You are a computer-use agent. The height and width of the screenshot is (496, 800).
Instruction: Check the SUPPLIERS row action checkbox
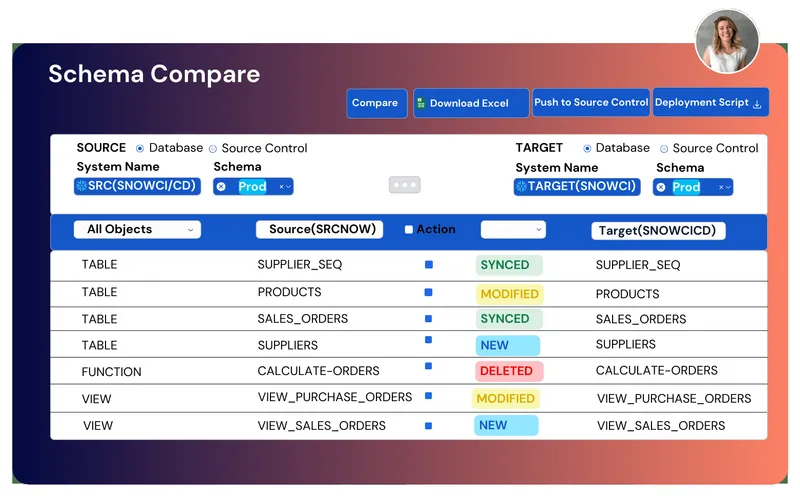(429, 340)
